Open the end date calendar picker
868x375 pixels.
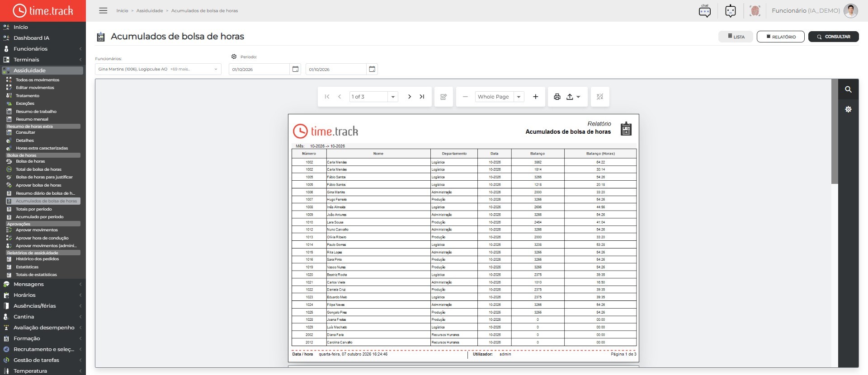(x=372, y=69)
